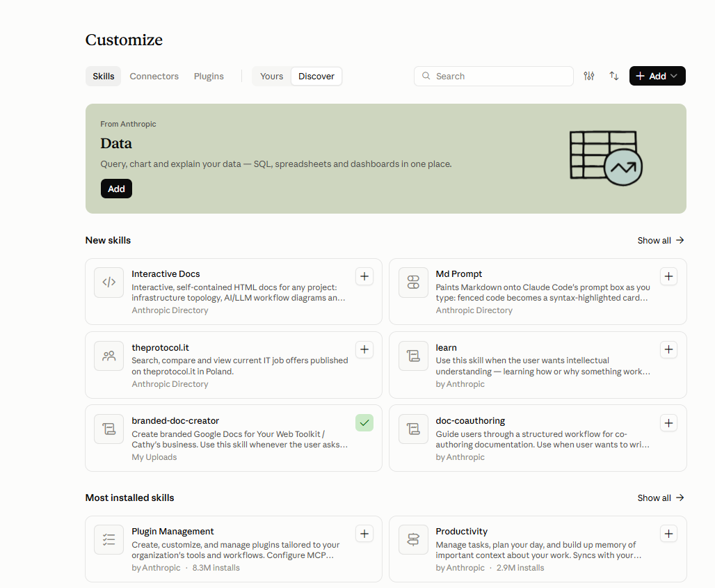Click the Data spreadsheet chart illustration
Screen dimensions: 715x588
(x=606, y=158)
